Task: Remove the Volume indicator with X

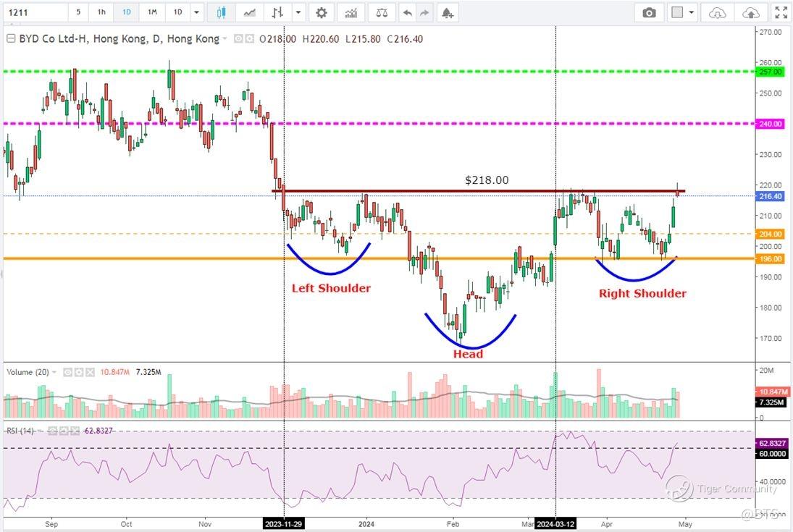Action: (x=90, y=372)
